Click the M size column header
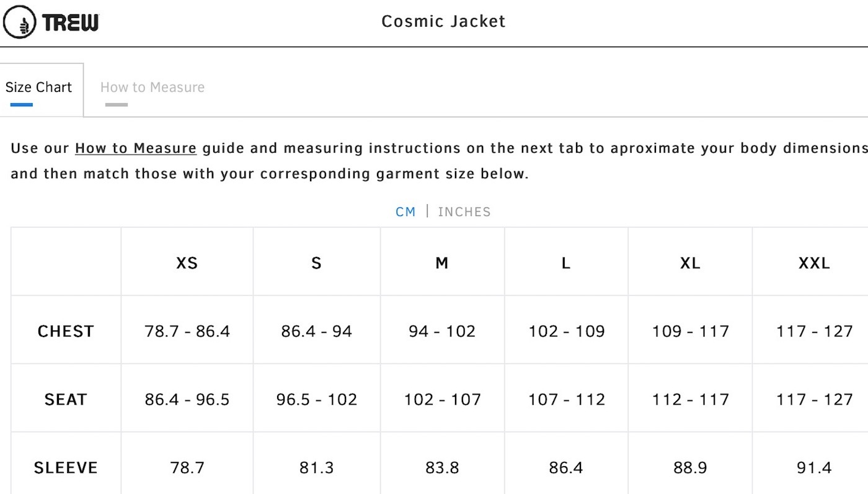This screenshot has width=868, height=494. [x=442, y=263]
